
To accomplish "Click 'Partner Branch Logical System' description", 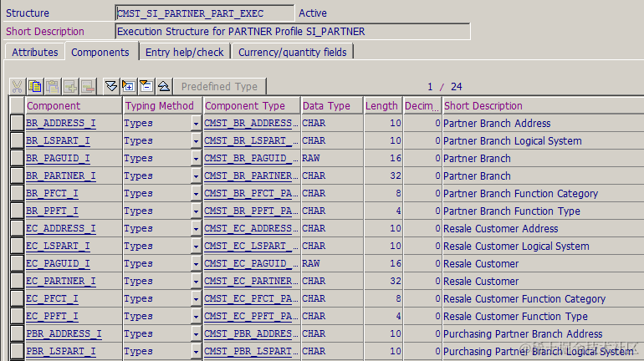I will (513, 140).
